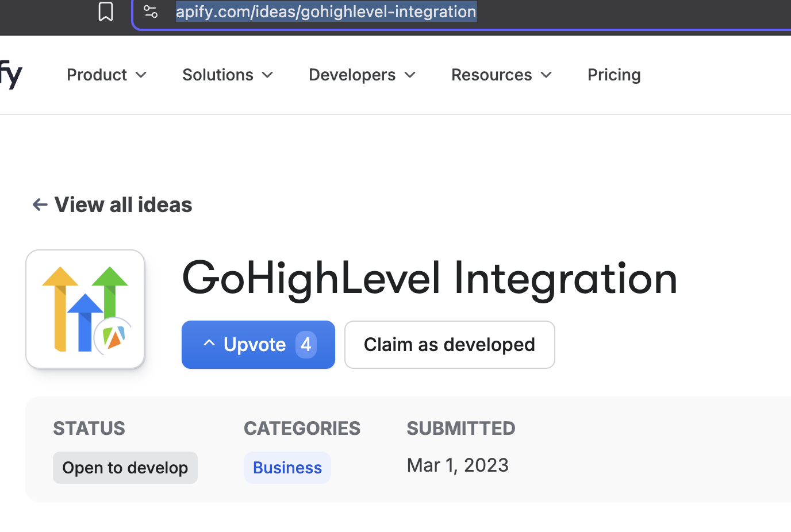Upvote the GoHighLevel Integration idea
The image size is (791, 532).
[x=258, y=345]
